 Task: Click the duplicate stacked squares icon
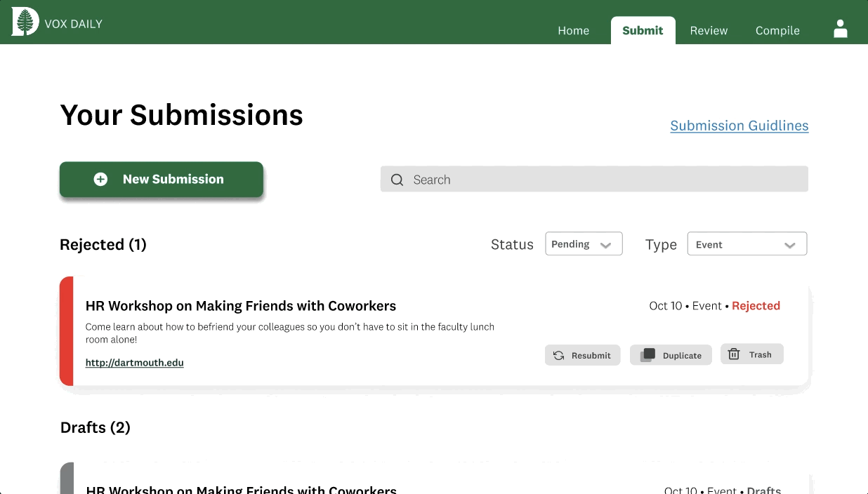[647, 355]
